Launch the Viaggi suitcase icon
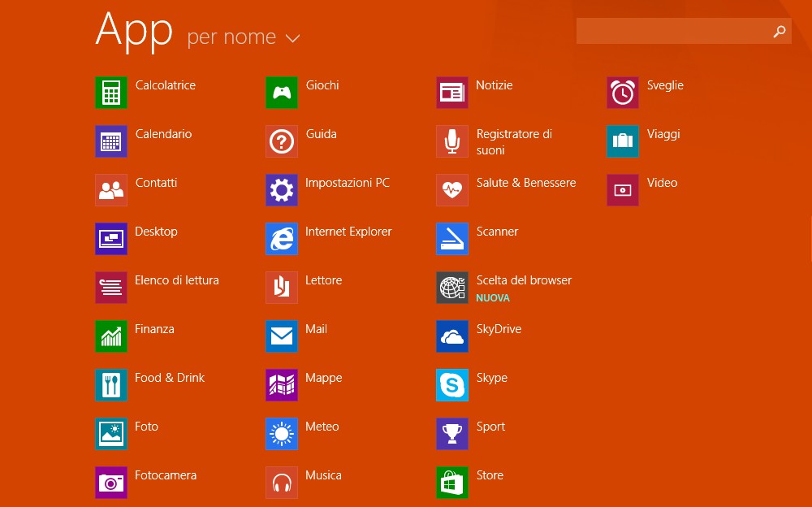 (x=623, y=141)
